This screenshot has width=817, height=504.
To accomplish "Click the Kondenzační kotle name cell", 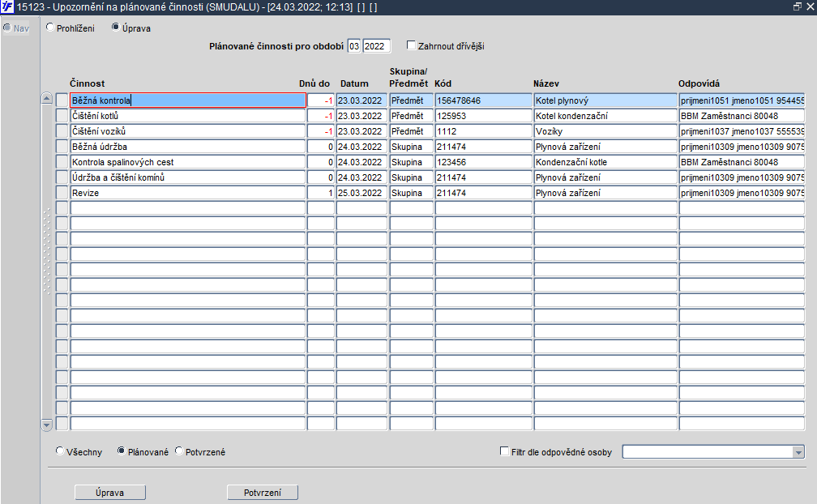I will 605,162.
